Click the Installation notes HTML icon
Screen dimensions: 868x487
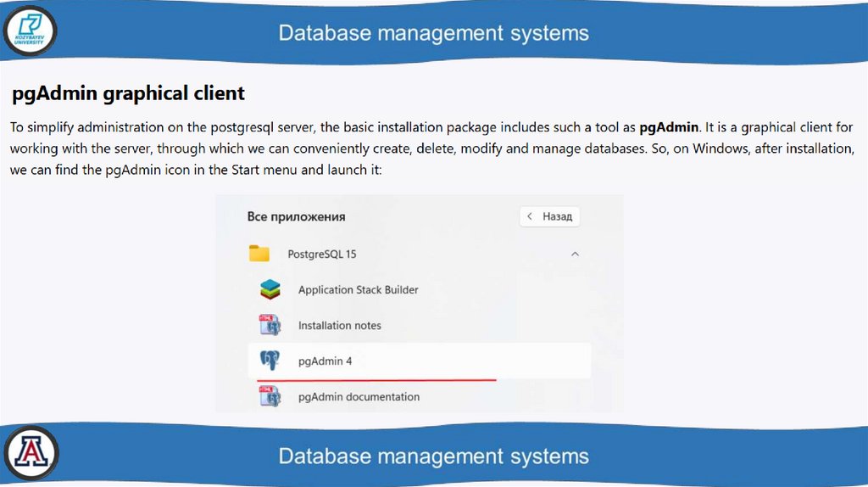coord(270,325)
